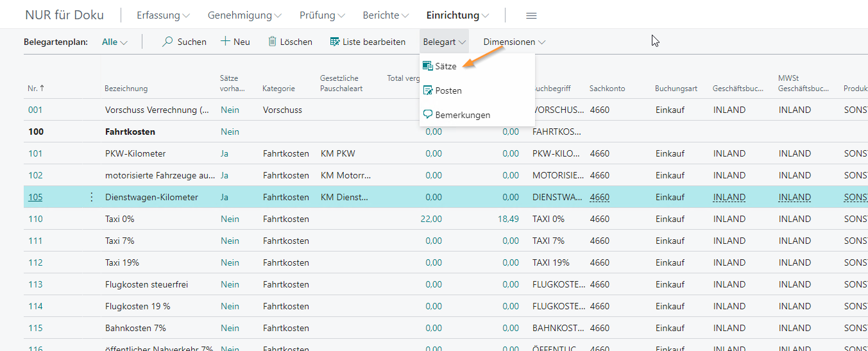Expand the Dimensionen dropdown
This screenshot has width=868, height=351.
(x=514, y=42)
